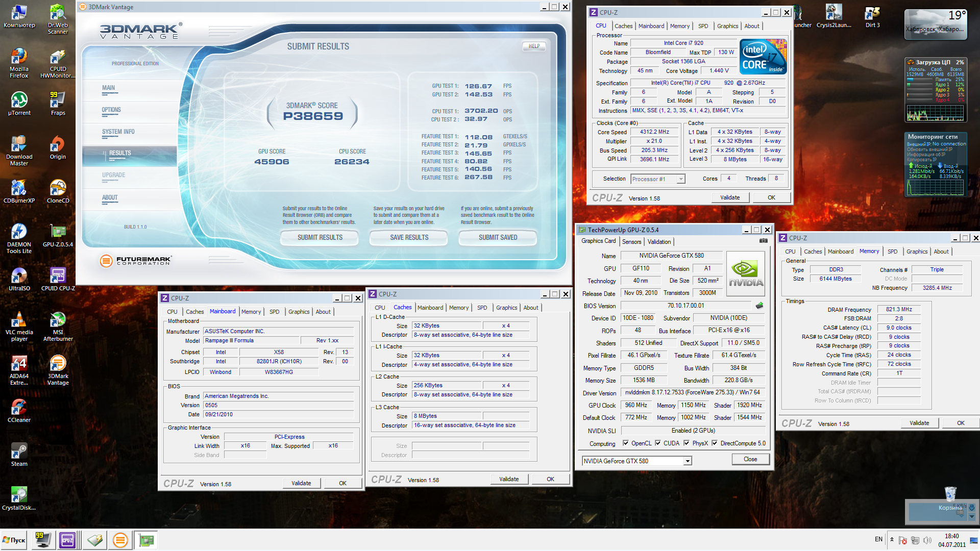The image size is (980, 551).
Task: Open the Download Master desktop icon
Action: point(19,151)
